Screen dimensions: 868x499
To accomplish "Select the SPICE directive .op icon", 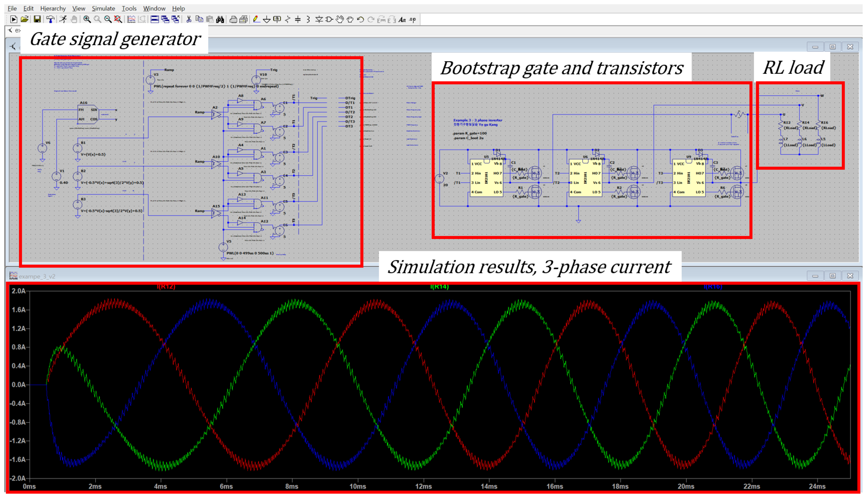I will click(413, 20).
